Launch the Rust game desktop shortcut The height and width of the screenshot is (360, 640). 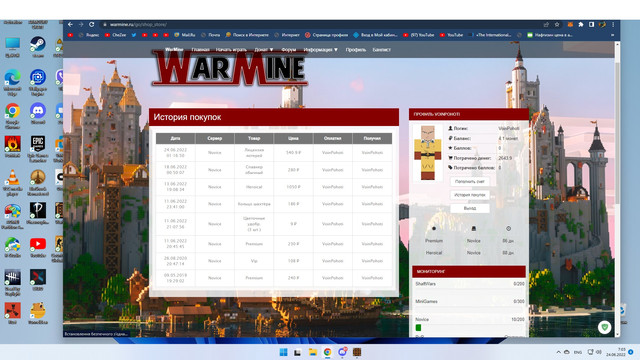(x=13, y=312)
